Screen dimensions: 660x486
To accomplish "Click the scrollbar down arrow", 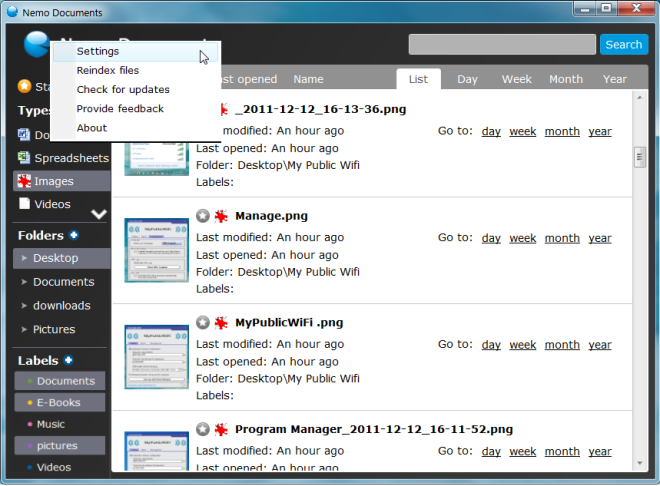I will pyautogui.click(x=640, y=463).
